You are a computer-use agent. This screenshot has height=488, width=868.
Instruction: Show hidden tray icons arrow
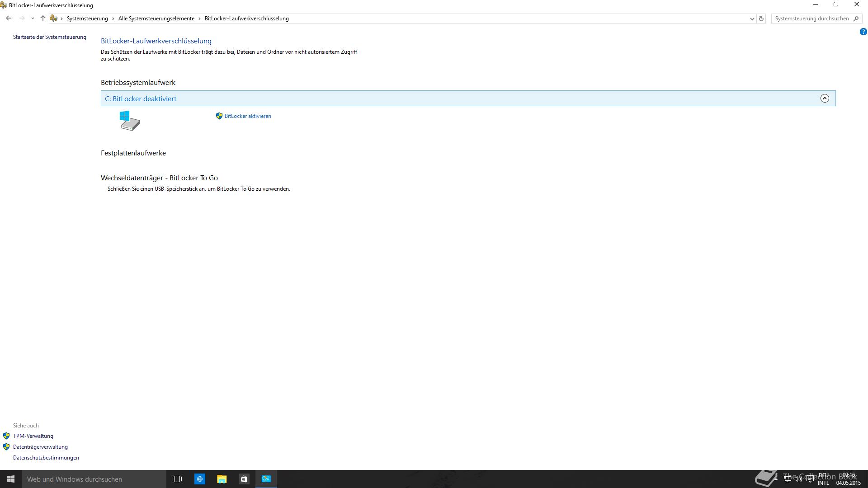click(x=776, y=479)
